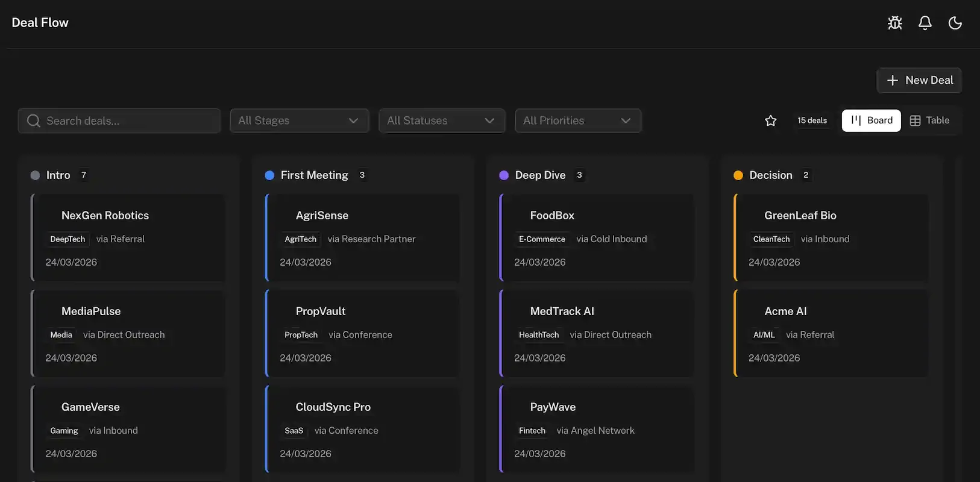980x482 pixels.
Task: Click the gray Intro stage dot
Action: (35, 175)
